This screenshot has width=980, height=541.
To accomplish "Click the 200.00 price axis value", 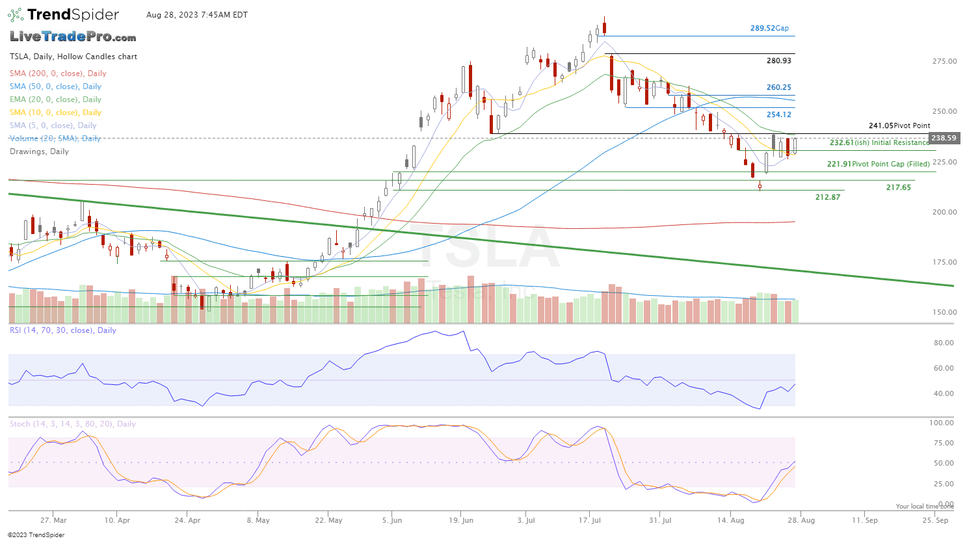I will tap(945, 212).
